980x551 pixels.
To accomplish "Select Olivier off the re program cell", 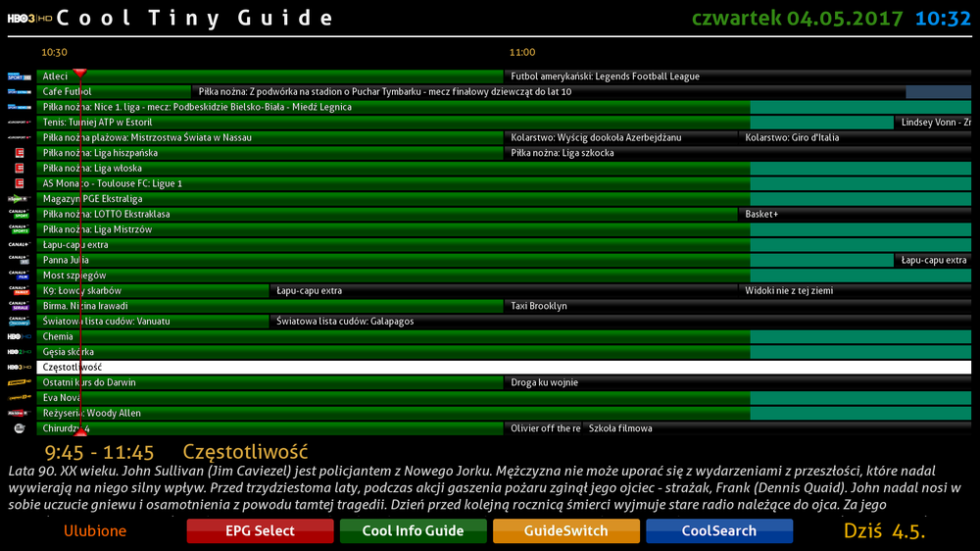I will (x=543, y=429).
